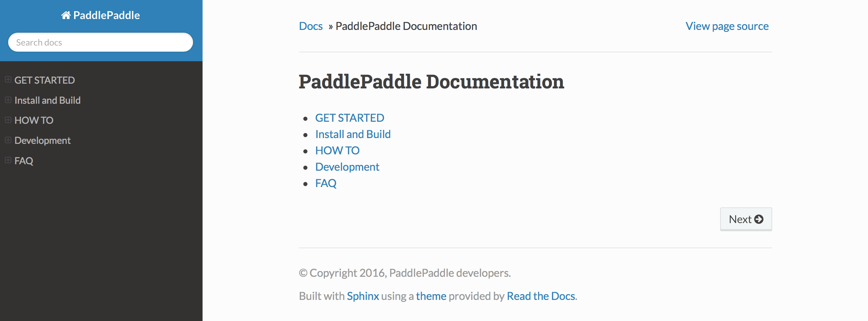Viewport: 868px width, 321px height.
Task: Open the Development bullet link
Action: point(347,167)
